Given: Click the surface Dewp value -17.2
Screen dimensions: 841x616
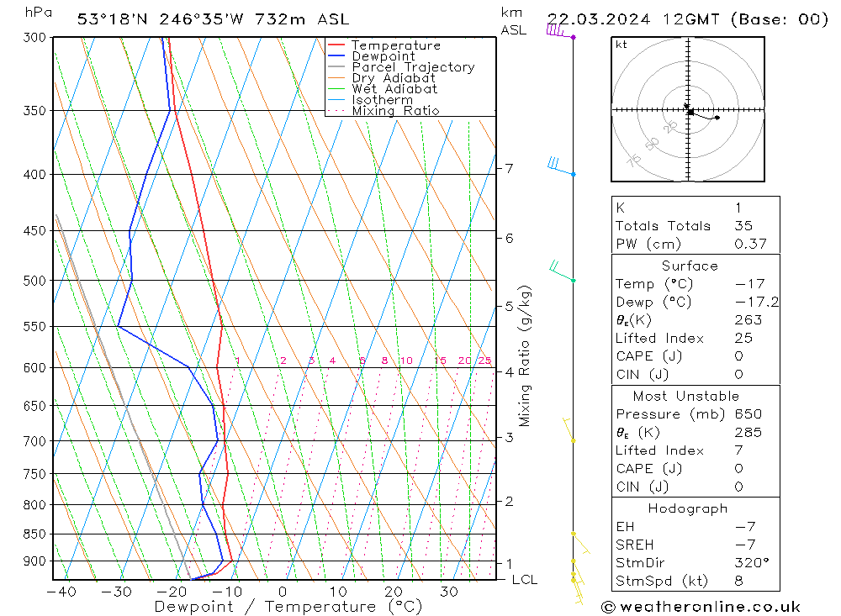Looking at the screenshot, I should pyautogui.click(x=756, y=302).
